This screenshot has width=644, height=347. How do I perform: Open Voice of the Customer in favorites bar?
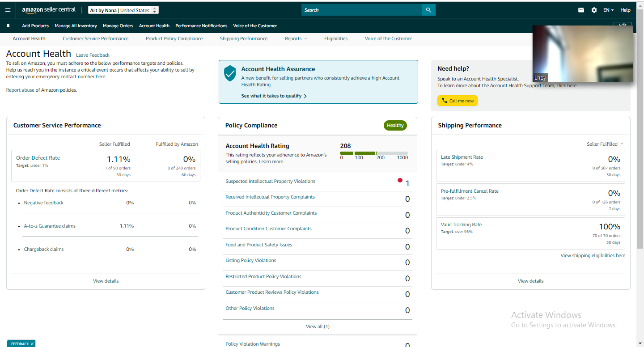(x=255, y=26)
